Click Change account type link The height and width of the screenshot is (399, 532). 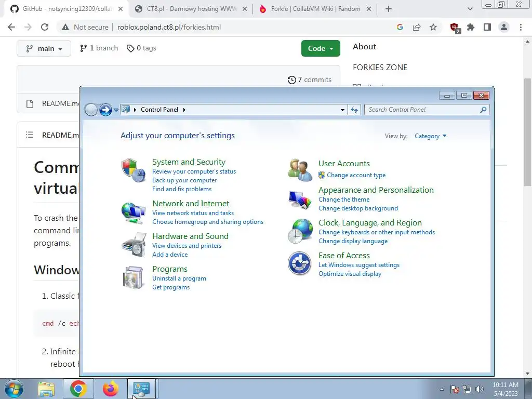(356, 175)
